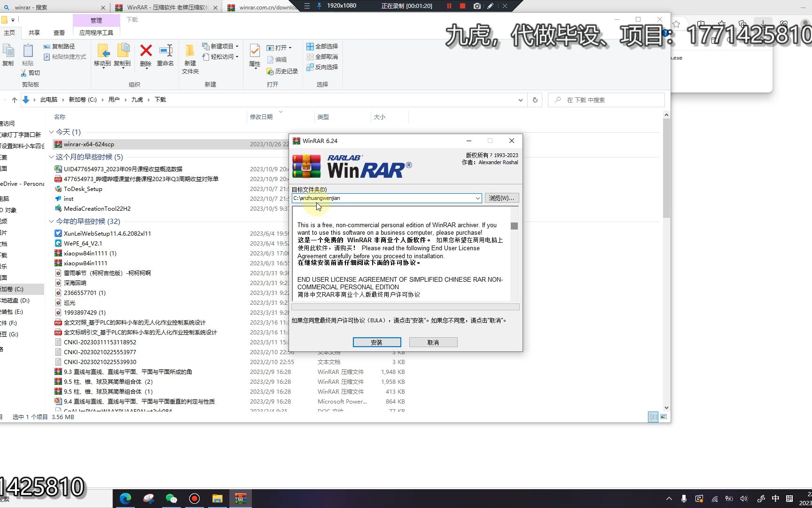Switch to the Home (主页) ribbon tab
This screenshot has height=508, width=812.
point(9,32)
